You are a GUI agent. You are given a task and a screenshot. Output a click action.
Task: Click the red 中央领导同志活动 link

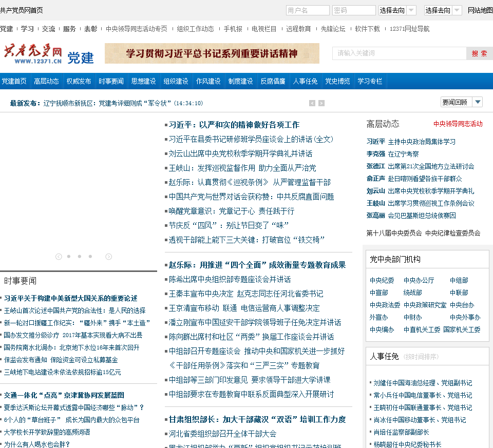(458, 124)
